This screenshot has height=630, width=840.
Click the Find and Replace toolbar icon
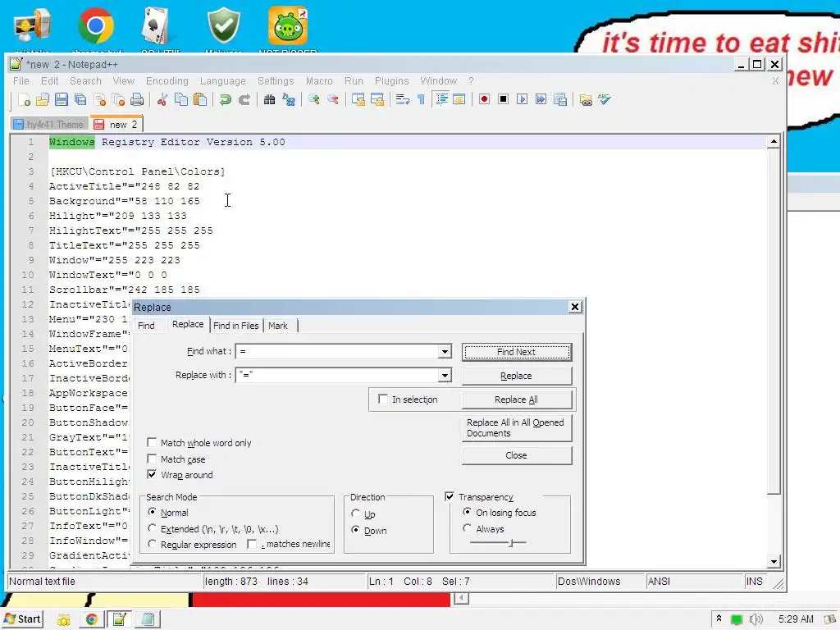tap(289, 99)
